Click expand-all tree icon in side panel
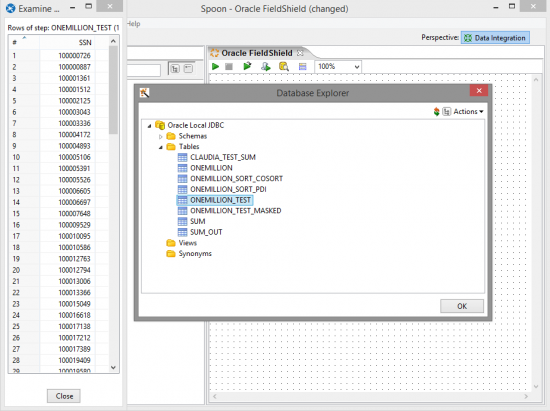Screen dimensions: 550x411 [175, 69]
